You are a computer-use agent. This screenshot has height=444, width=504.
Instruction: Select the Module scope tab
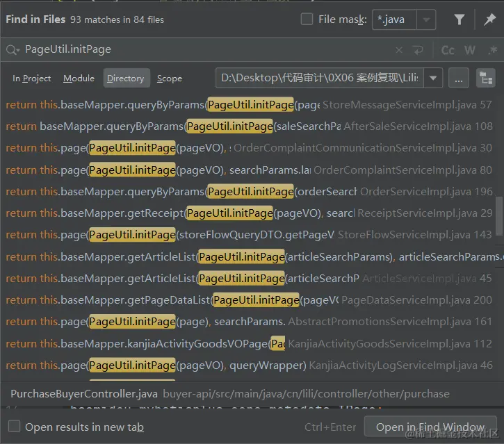(79, 79)
